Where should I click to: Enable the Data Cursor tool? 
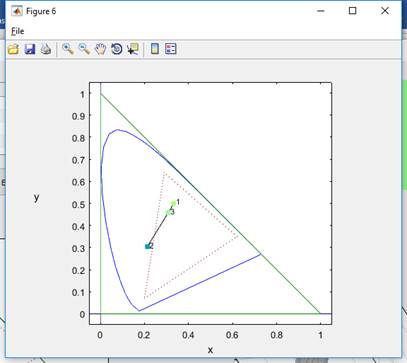(x=133, y=49)
